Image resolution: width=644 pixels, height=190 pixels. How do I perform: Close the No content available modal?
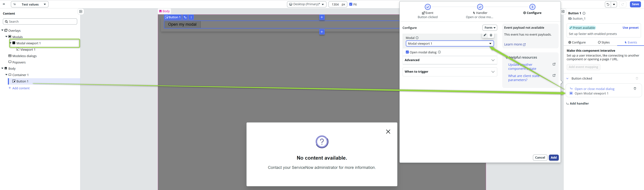[x=388, y=131]
